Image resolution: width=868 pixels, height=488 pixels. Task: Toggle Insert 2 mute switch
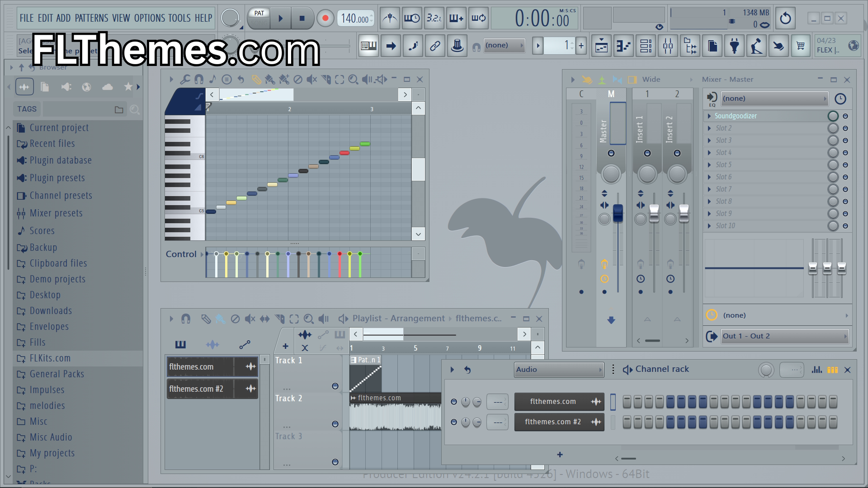click(677, 153)
